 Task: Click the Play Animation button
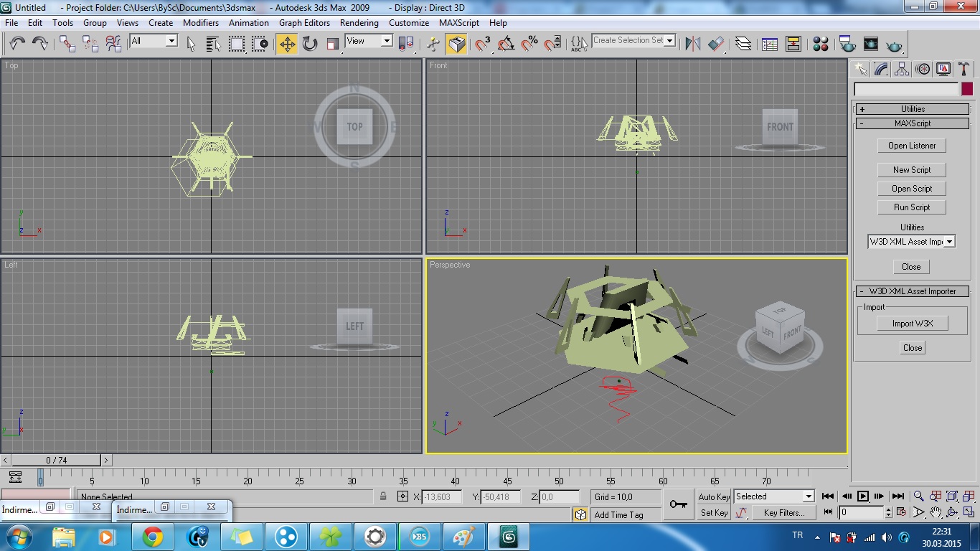tap(863, 496)
